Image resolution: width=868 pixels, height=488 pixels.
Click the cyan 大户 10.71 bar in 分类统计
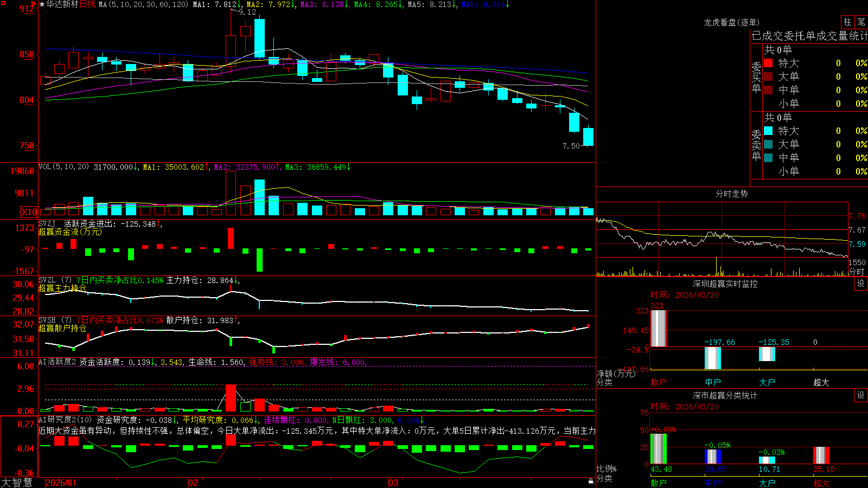click(x=767, y=460)
